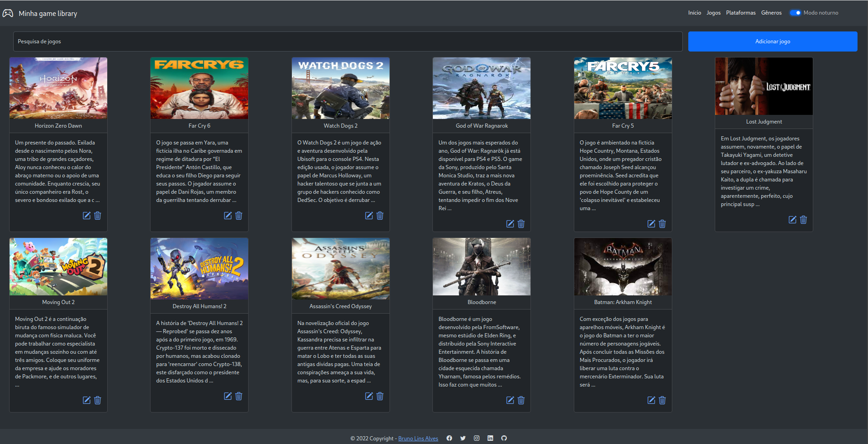
Task: Click the Far Cry 5 title text
Action: point(623,126)
